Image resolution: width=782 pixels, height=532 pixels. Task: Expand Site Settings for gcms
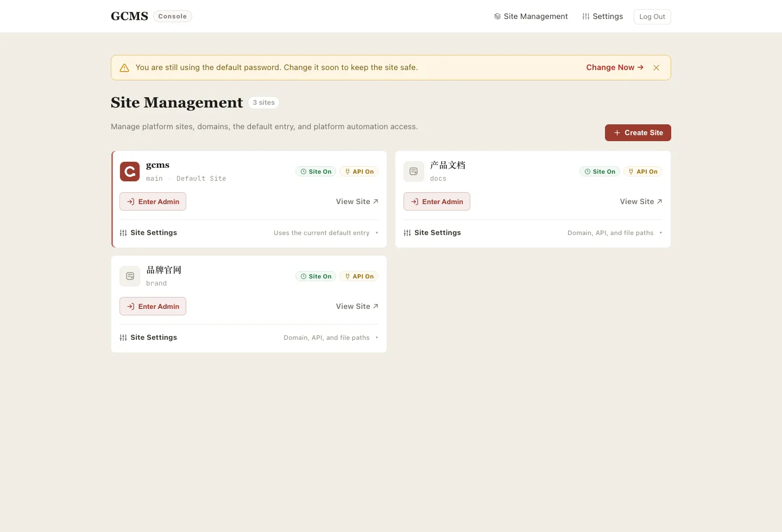[x=249, y=233]
